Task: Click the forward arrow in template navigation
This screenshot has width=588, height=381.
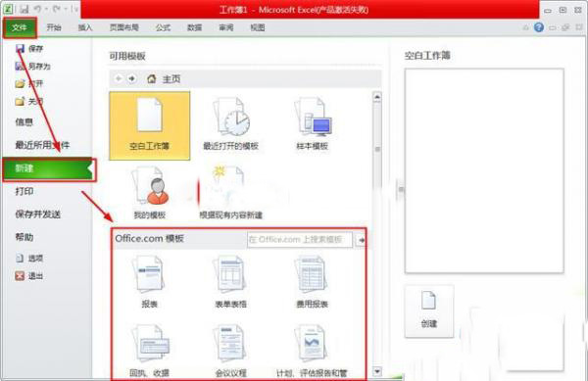Action: click(131, 78)
